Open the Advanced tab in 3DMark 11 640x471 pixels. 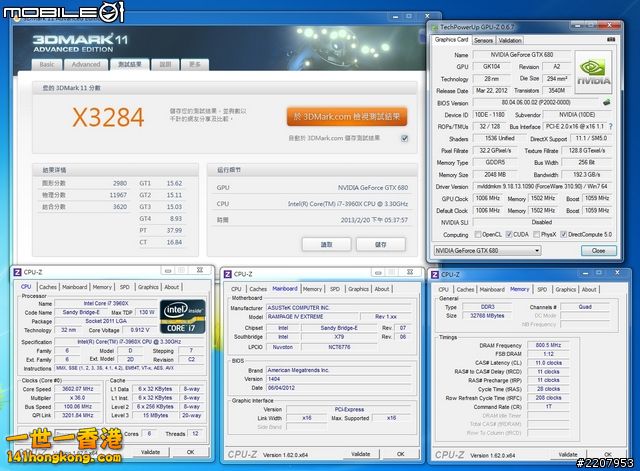85,64
